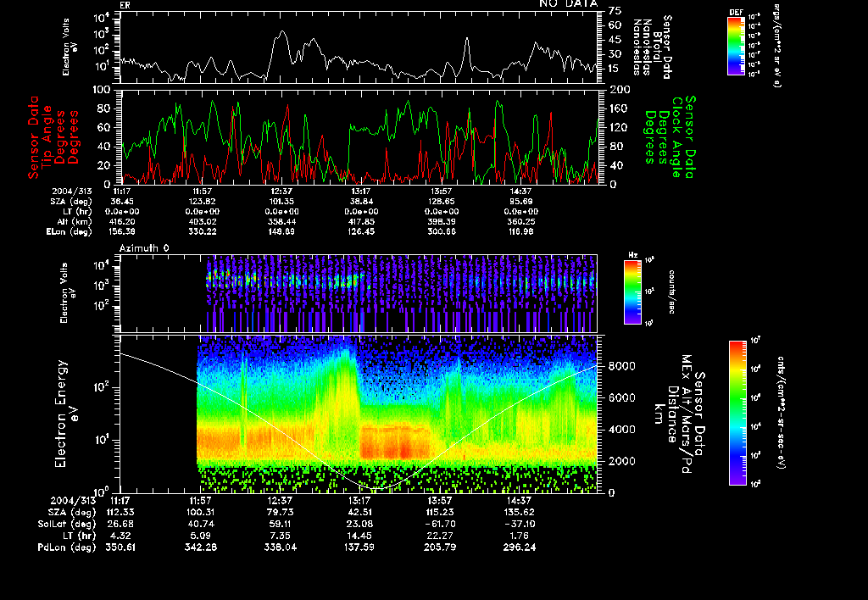868x600 pixels.
Task: Click the Electron Energy spectrogram panel
Action: pyautogui.click(x=359, y=414)
